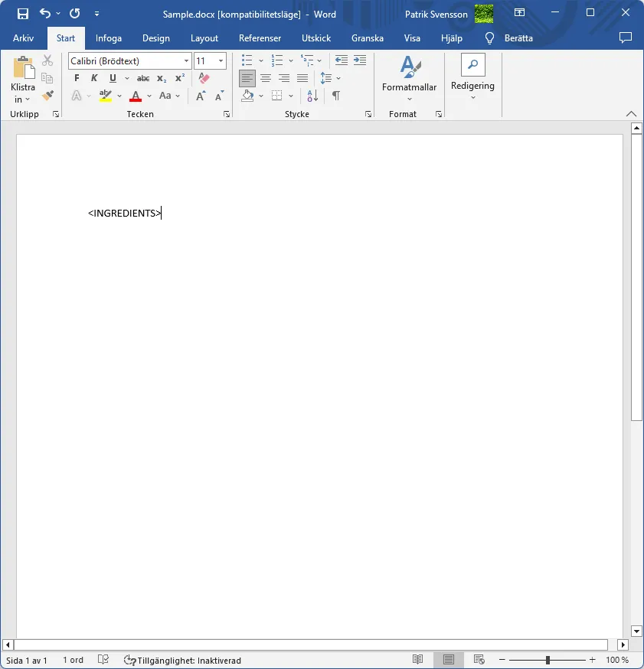The width and height of the screenshot is (644, 669).
Task: Align text left
Action: (247, 78)
